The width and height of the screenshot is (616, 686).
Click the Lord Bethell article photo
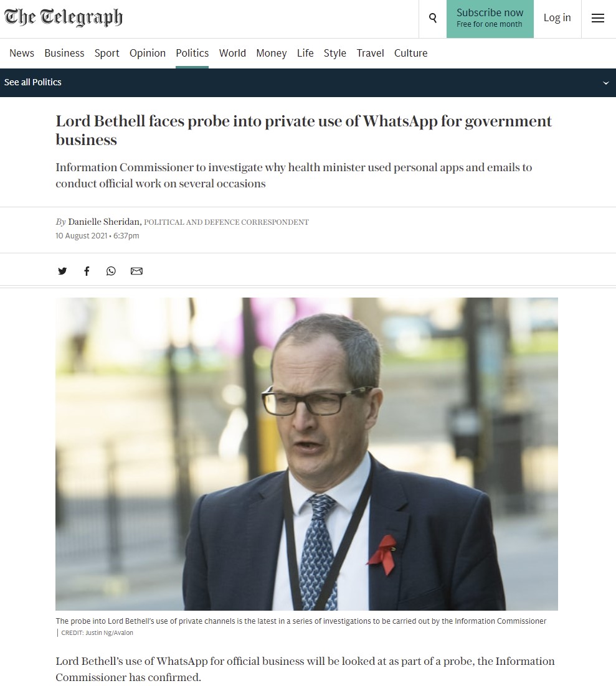click(x=306, y=454)
